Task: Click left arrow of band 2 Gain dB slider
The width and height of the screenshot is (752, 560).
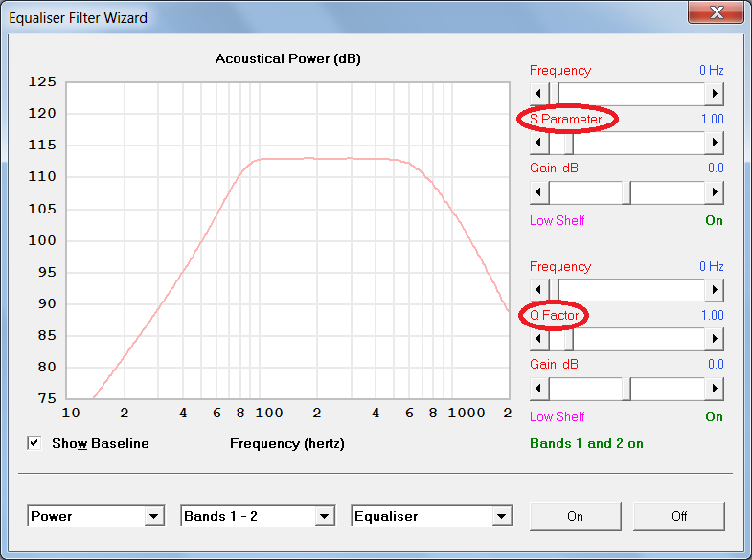Action: pos(539,388)
